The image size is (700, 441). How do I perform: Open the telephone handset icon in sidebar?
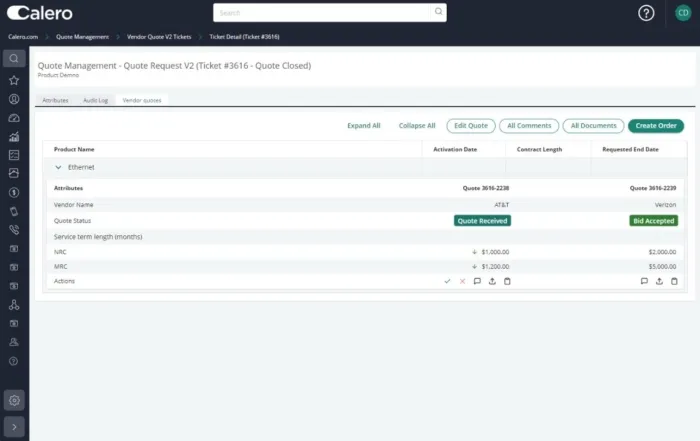(x=14, y=230)
